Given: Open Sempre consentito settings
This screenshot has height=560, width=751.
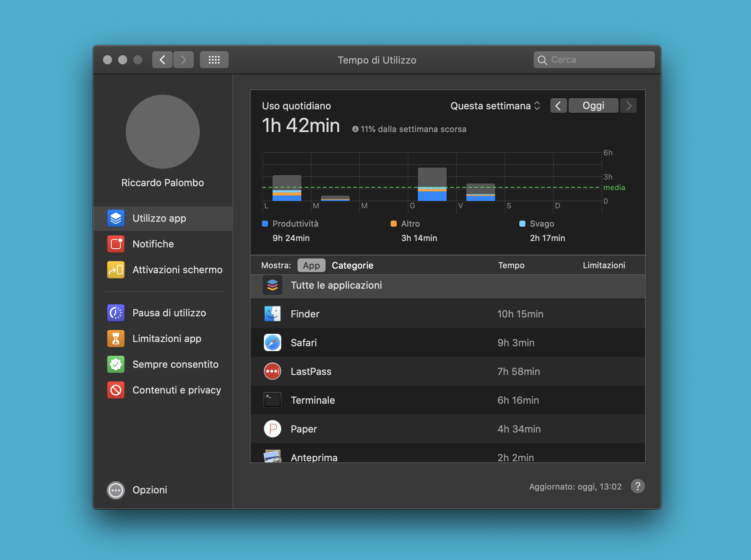Looking at the screenshot, I should pos(175,364).
